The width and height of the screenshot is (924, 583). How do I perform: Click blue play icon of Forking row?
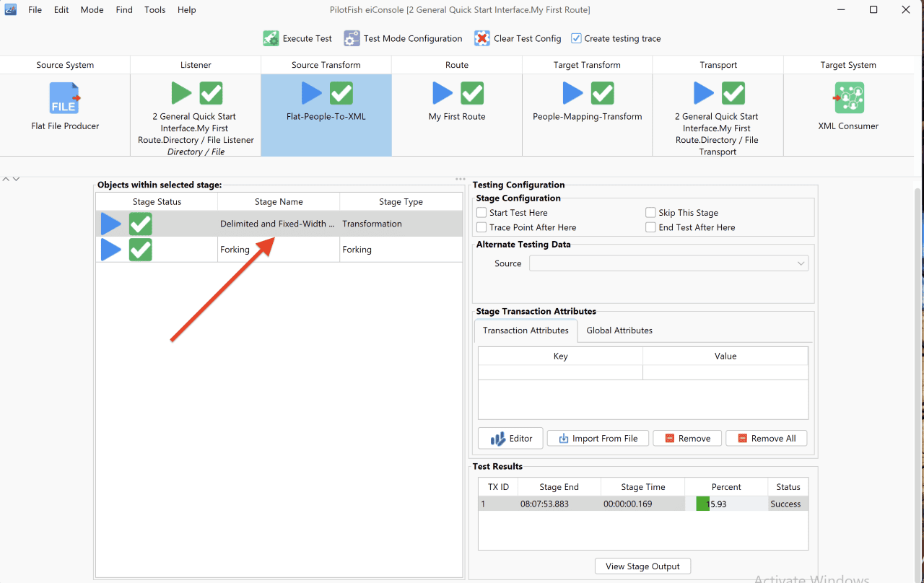point(111,250)
